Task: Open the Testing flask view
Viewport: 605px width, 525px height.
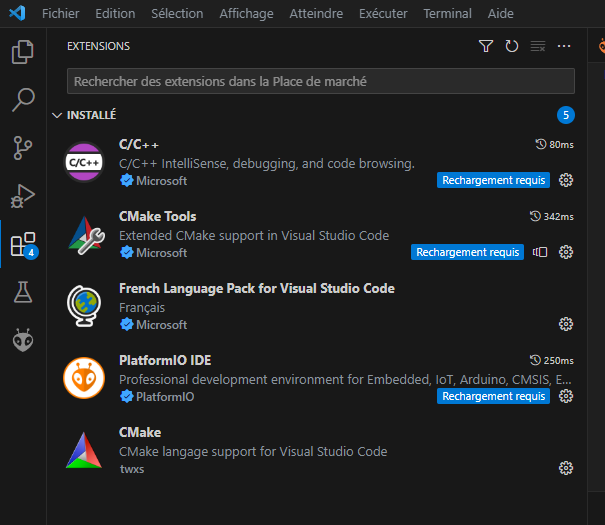Action: coord(23,292)
